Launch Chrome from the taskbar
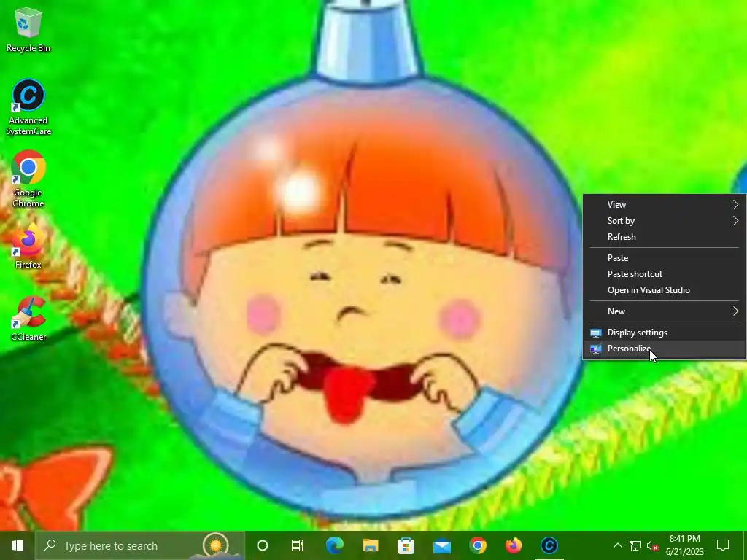Screen dimensions: 747x560 pyautogui.click(x=477, y=545)
